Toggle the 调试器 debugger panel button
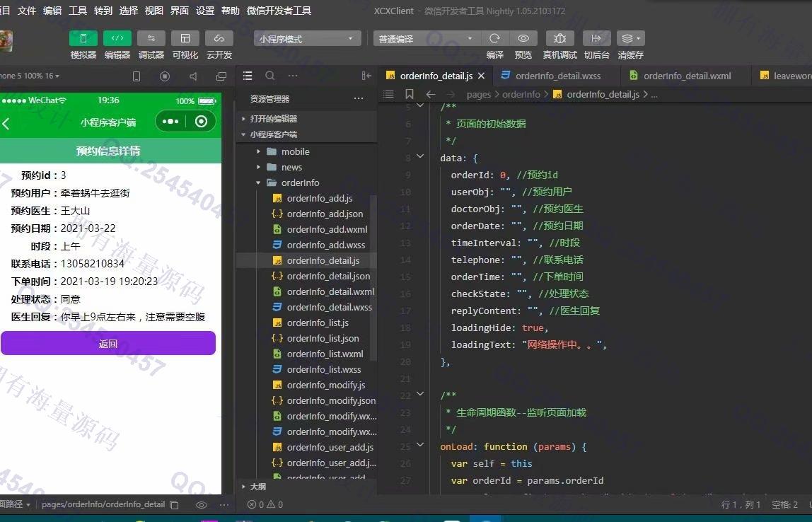This screenshot has height=522, width=812. tap(151, 38)
